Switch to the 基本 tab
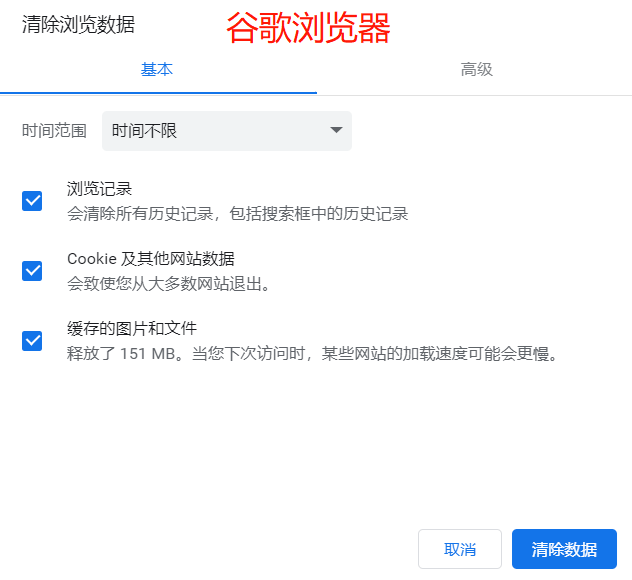Screen dimensions: 632x580 157,70
